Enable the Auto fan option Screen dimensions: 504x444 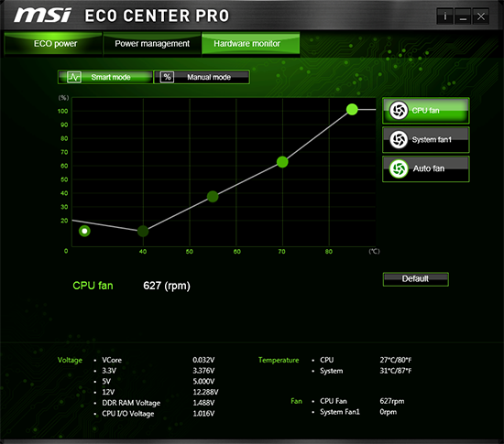tap(425, 168)
